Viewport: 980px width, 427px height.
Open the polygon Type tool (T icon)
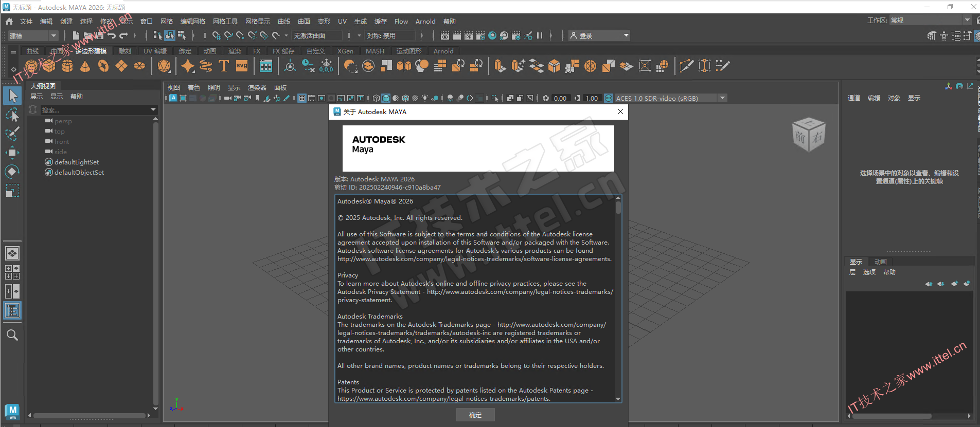click(x=224, y=66)
